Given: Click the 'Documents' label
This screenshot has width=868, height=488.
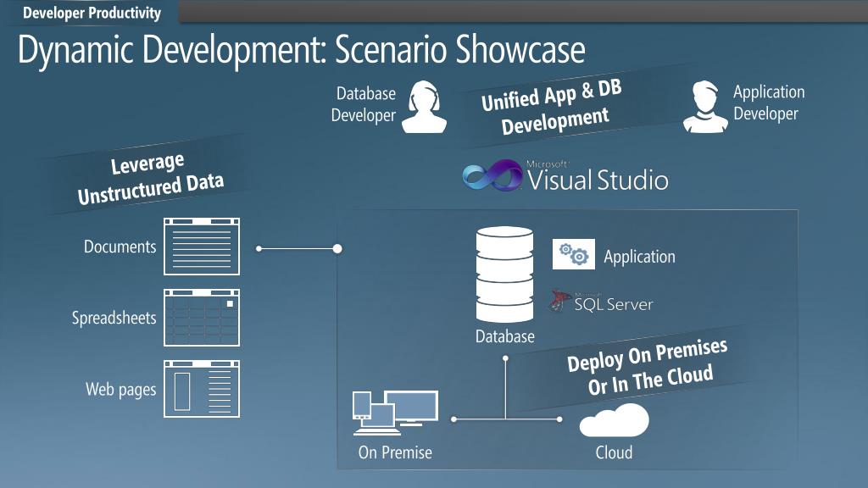Looking at the screenshot, I should [x=120, y=247].
